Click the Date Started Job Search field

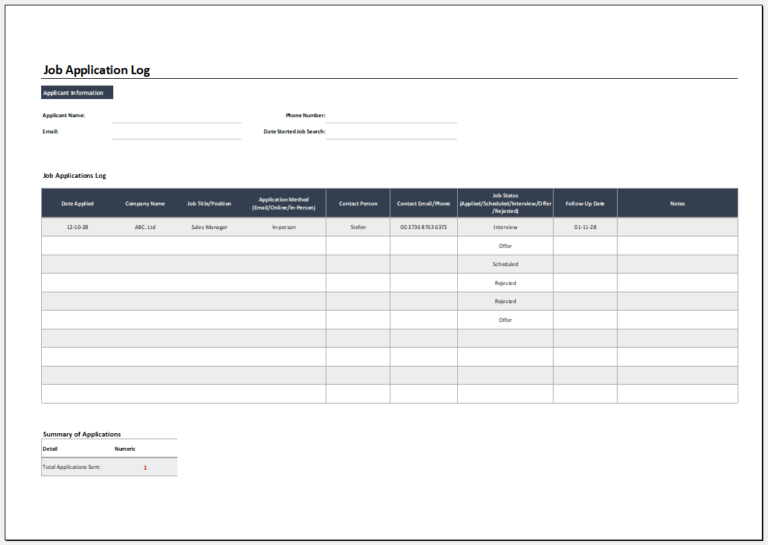[391, 133]
